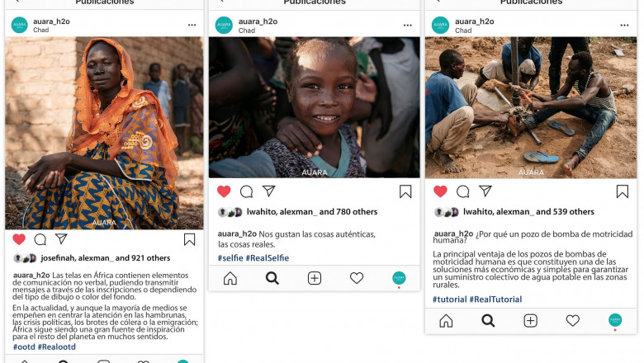
Task: Create new post in middle phone's bar
Action: [x=315, y=278]
